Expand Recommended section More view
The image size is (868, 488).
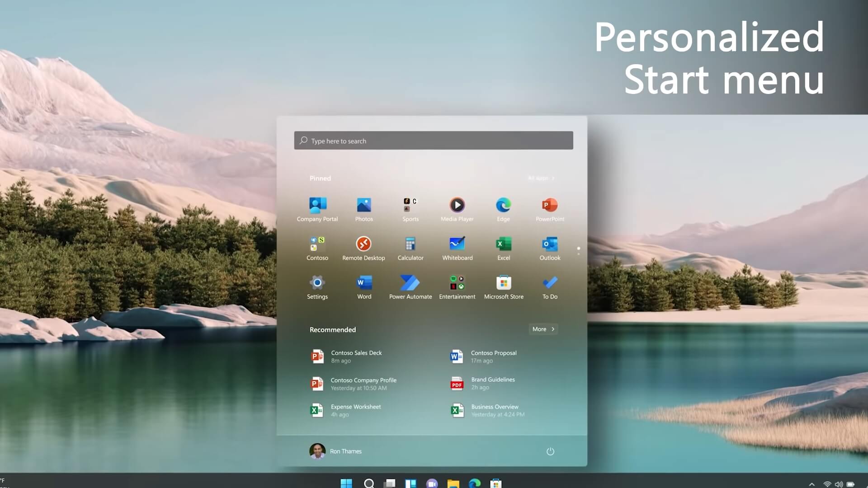[543, 329]
